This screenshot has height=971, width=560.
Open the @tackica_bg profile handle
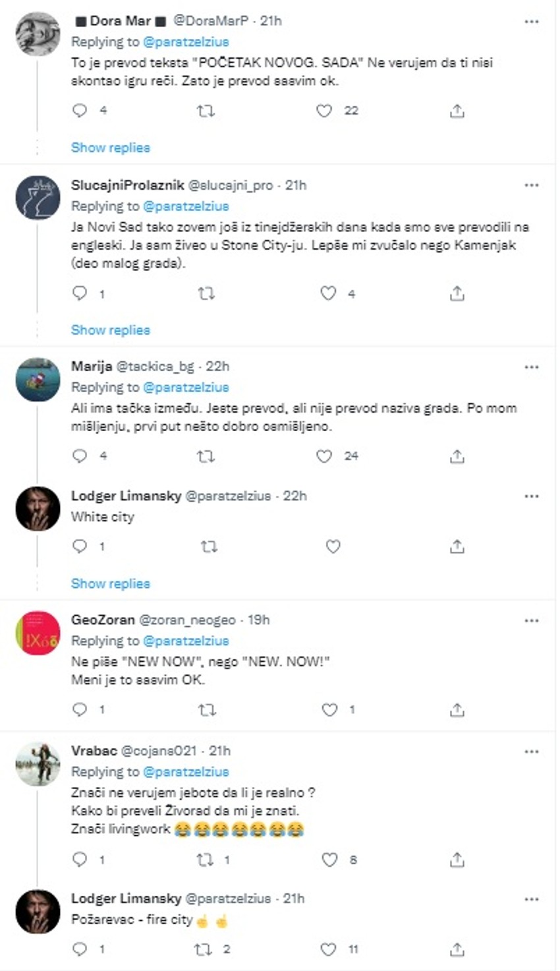pos(155,367)
